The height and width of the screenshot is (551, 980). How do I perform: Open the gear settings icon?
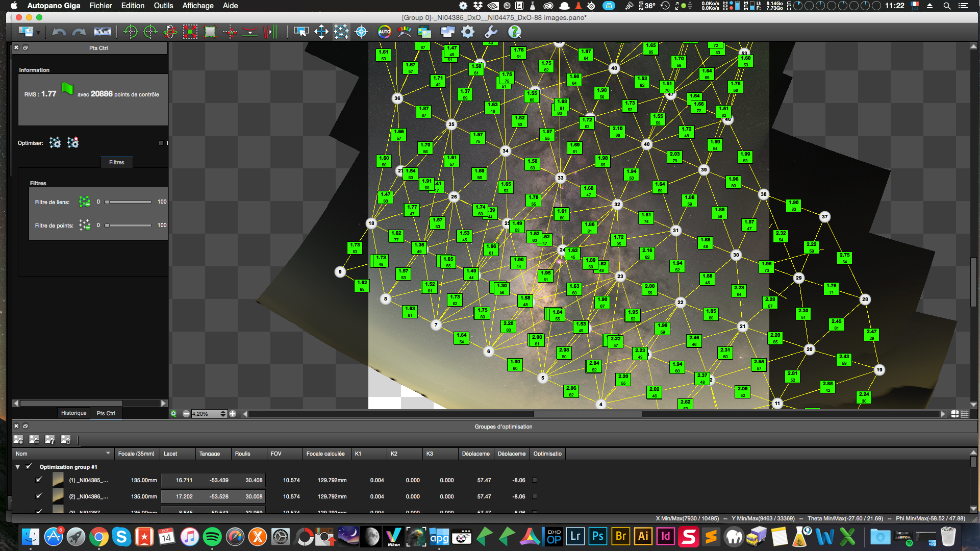[x=467, y=32]
